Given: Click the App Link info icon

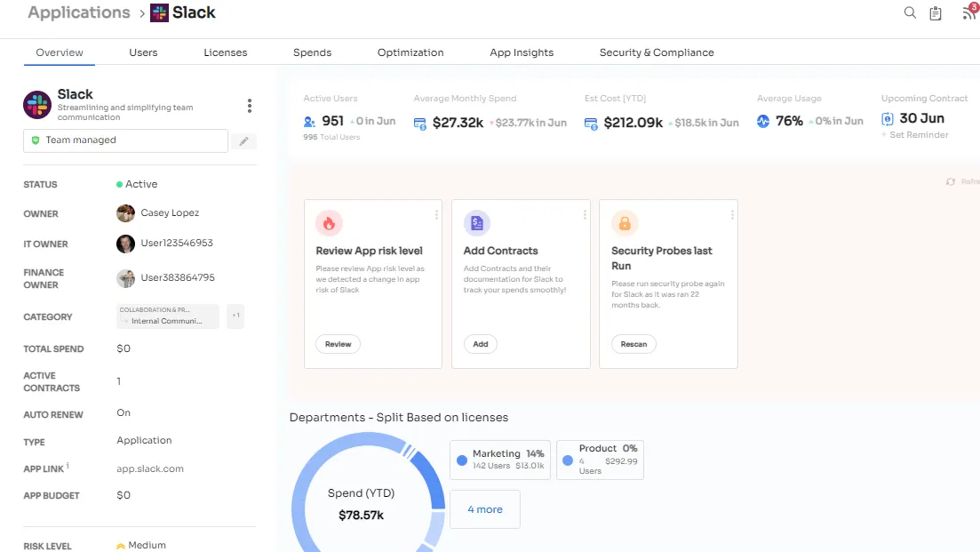Looking at the screenshot, I should pos(68,465).
